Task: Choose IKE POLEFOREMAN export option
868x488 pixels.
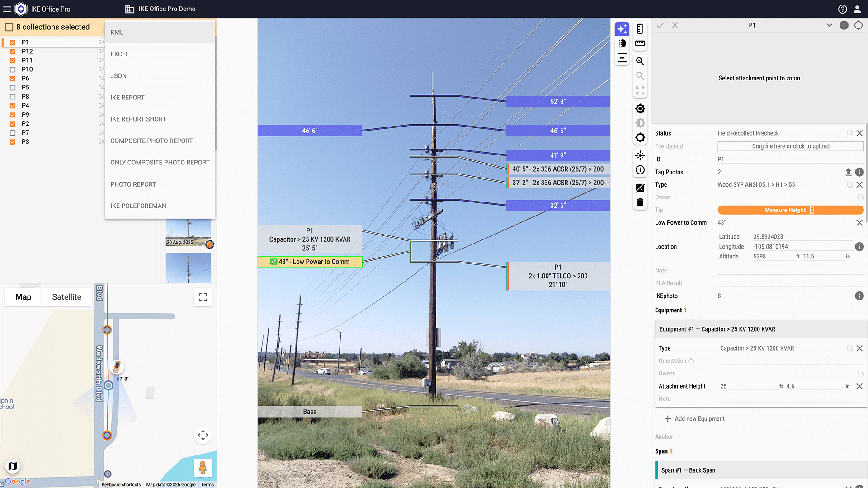Action: tap(160, 206)
